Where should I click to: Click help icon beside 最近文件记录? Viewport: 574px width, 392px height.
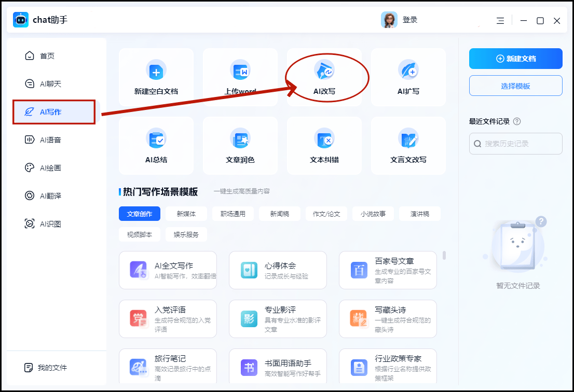click(516, 121)
